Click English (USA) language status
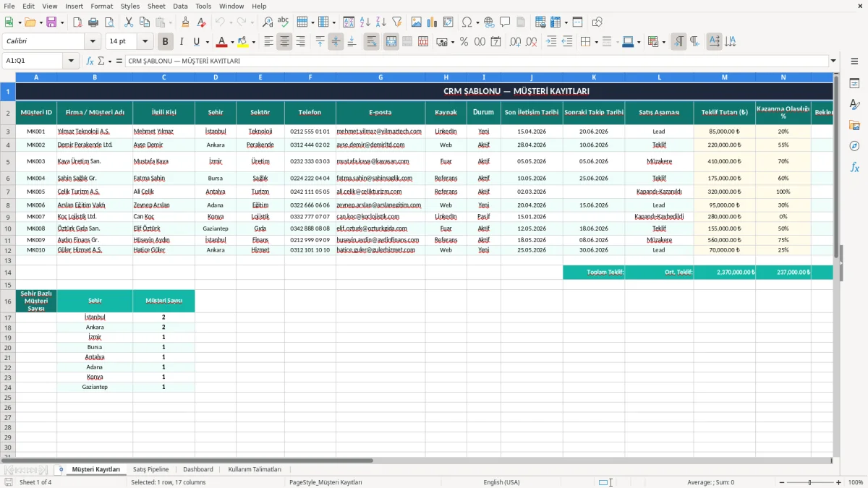The image size is (868, 488). (501, 482)
